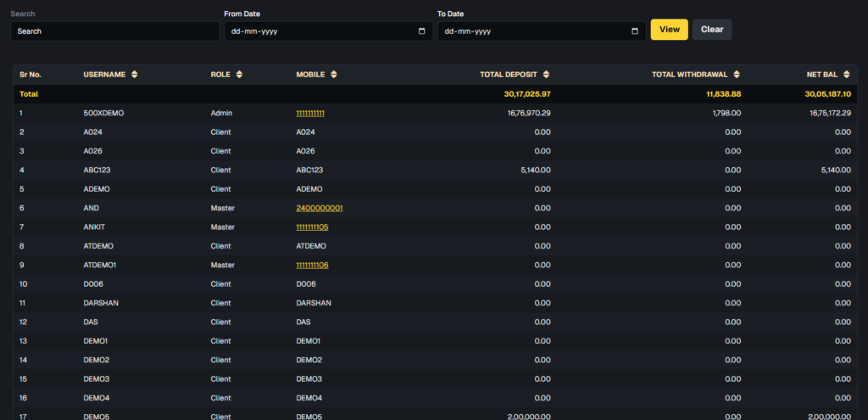
Task: Follow ANKIT's mobile link 1111111105
Action: (312, 227)
